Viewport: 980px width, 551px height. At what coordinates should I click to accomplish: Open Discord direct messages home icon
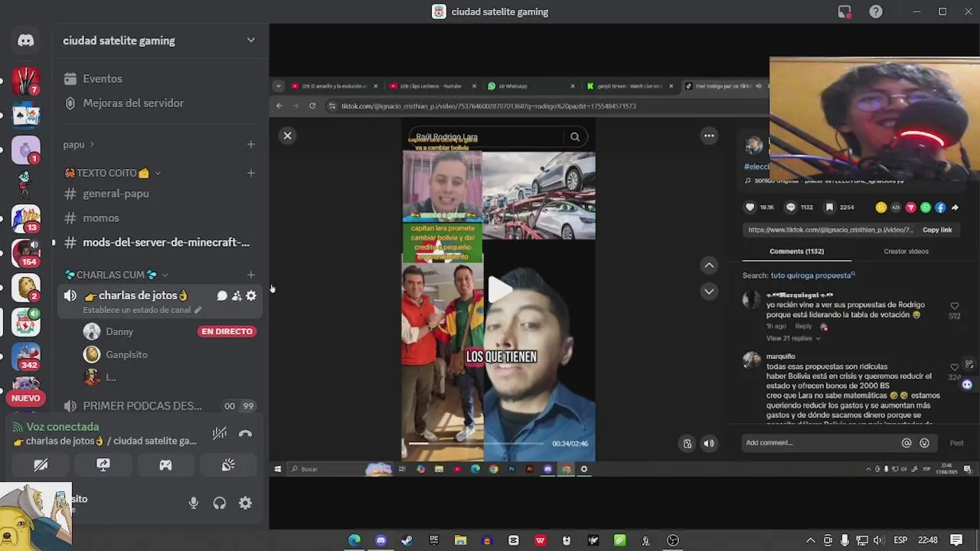click(x=26, y=41)
